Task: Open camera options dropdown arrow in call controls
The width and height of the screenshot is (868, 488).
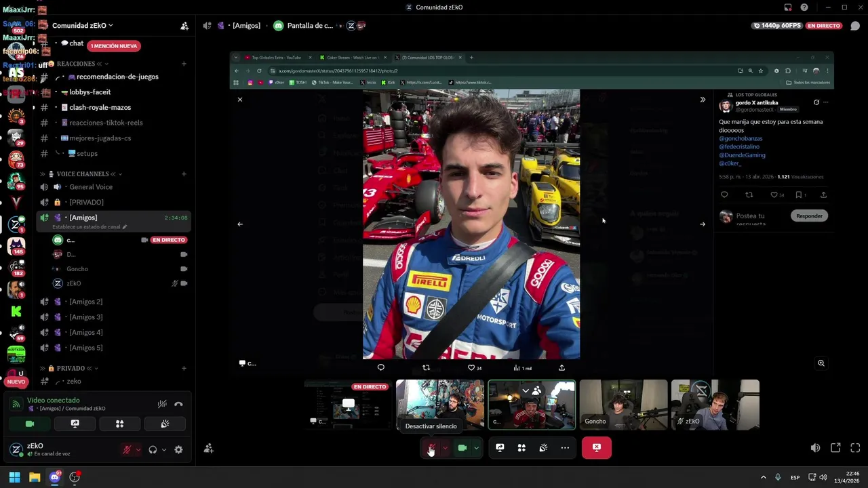Action: click(476, 447)
